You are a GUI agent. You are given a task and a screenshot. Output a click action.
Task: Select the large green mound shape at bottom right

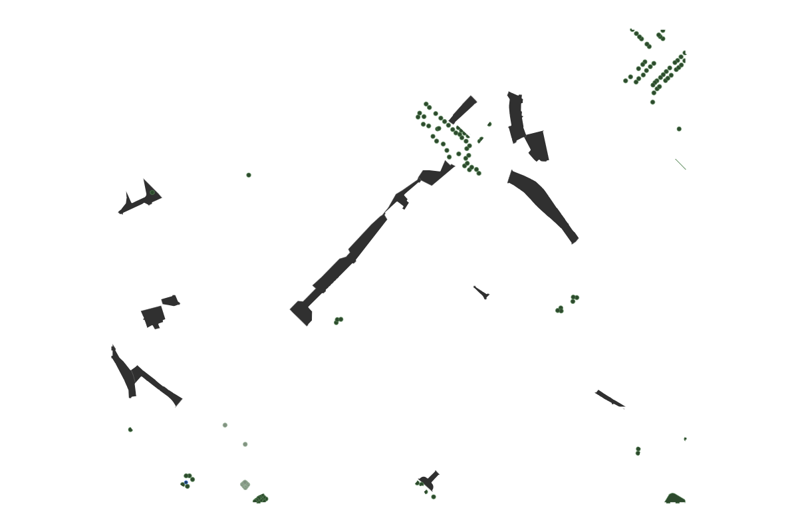point(675,498)
